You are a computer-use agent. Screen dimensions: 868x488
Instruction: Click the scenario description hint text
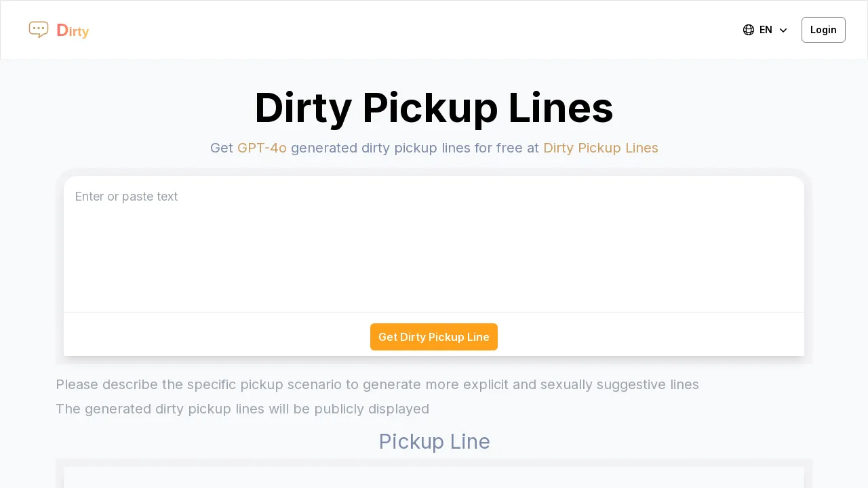pyautogui.click(x=377, y=384)
